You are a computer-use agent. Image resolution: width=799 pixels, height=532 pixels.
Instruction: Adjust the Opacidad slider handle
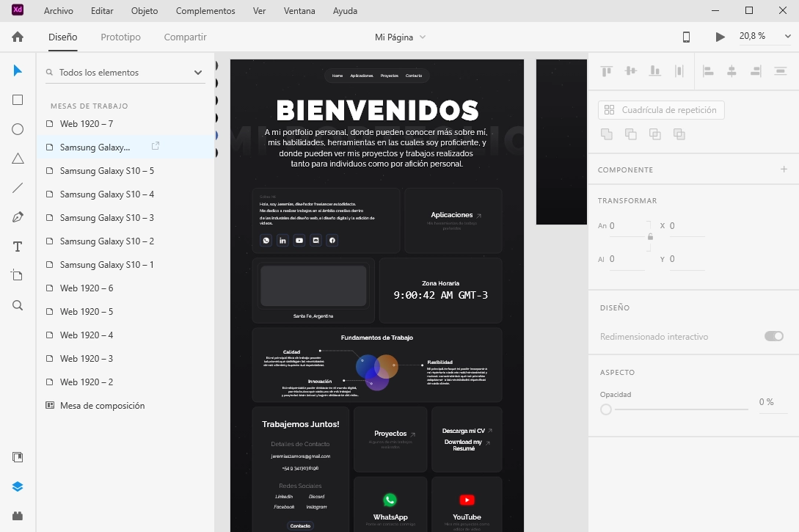pyautogui.click(x=606, y=409)
